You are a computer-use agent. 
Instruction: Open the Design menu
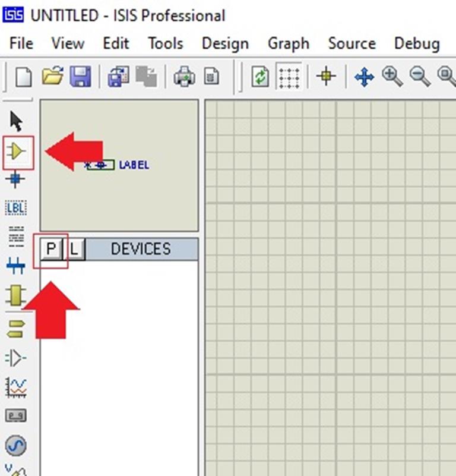224,43
